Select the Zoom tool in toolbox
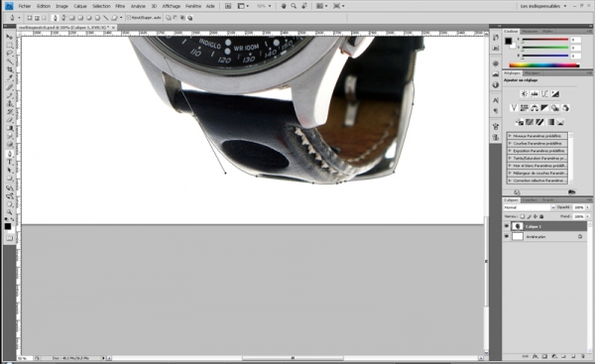 (10, 212)
